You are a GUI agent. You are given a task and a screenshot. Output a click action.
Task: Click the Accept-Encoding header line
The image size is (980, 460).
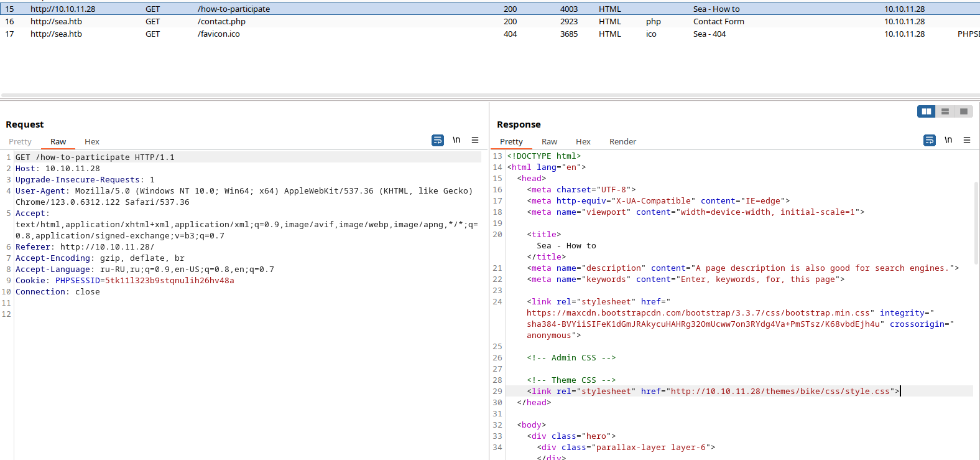(x=100, y=258)
